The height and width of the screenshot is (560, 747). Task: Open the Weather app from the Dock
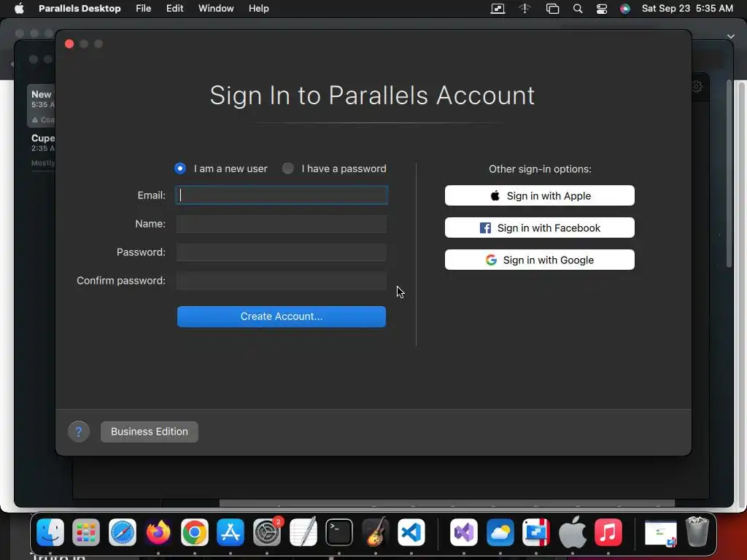(x=500, y=532)
